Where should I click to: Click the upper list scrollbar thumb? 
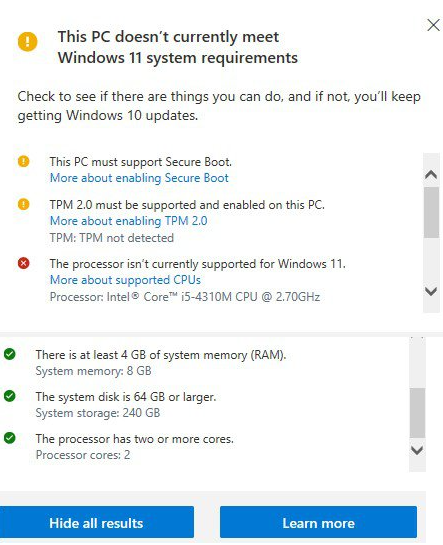click(431, 212)
